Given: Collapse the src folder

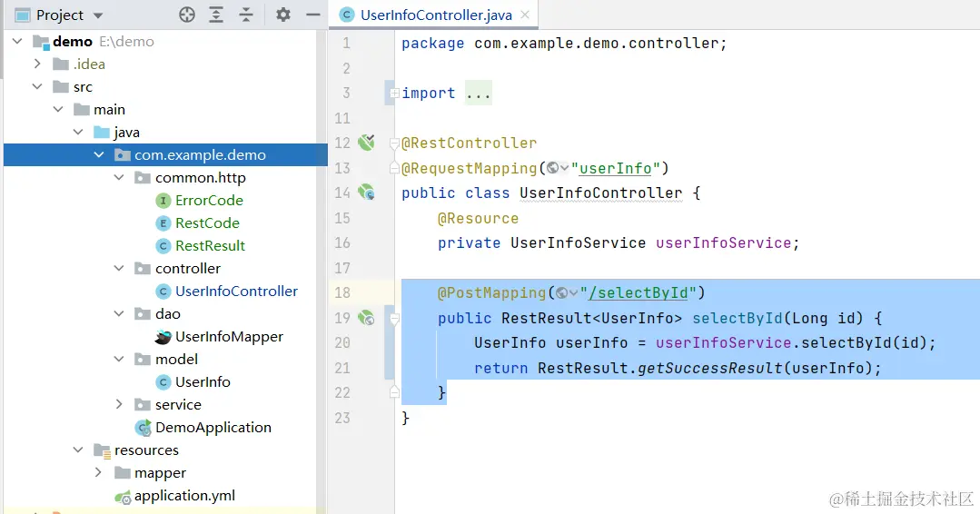Looking at the screenshot, I should [x=37, y=86].
